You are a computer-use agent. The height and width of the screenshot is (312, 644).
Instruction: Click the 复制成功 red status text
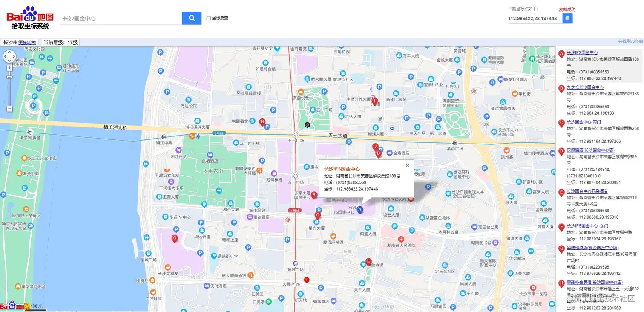tap(567, 9)
